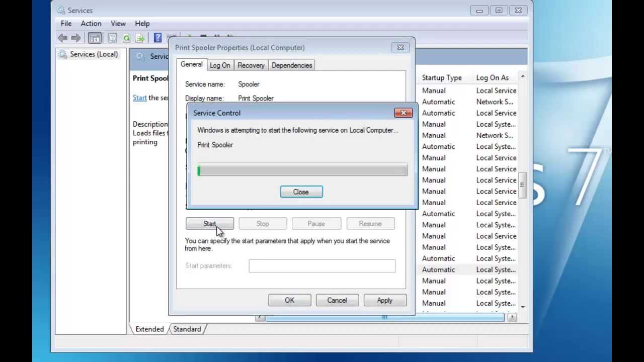Click Apply in Print Spooler Properties
The height and width of the screenshot is (362, 644).
[385, 300]
